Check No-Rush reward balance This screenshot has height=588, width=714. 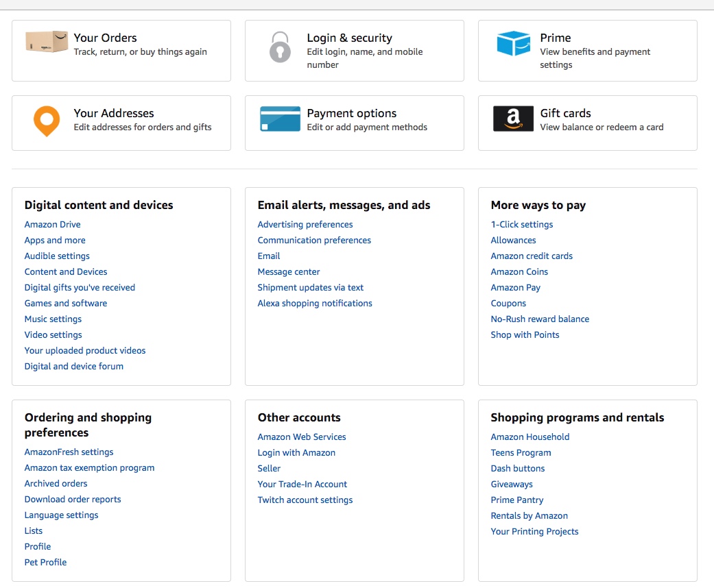pyautogui.click(x=540, y=319)
